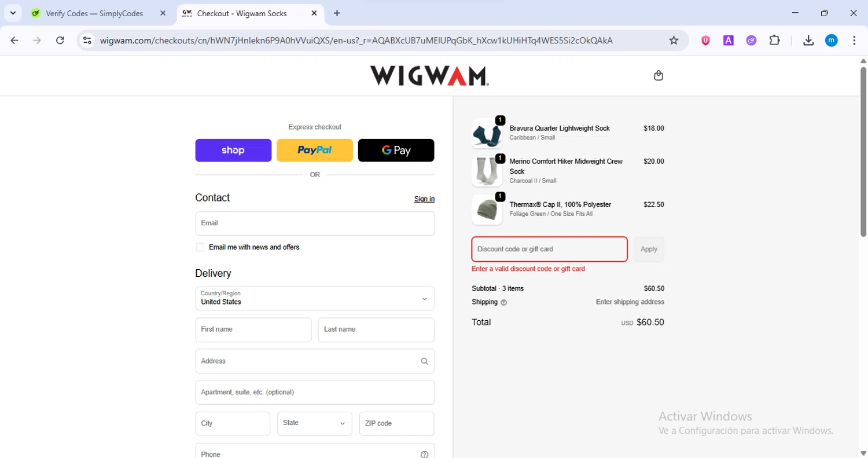868x458 pixels.
Task: Focus the First name field
Action: 253,329
